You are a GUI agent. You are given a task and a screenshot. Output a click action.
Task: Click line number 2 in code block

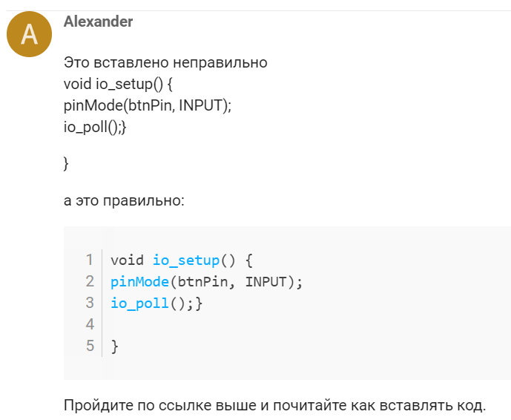(x=90, y=281)
